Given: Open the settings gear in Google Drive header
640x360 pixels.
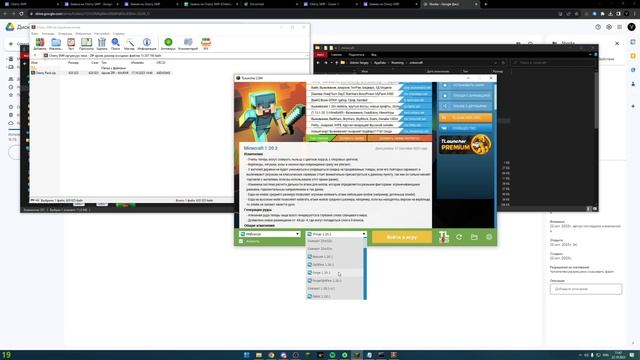Looking at the screenshot, I should [x=609, y=27].
